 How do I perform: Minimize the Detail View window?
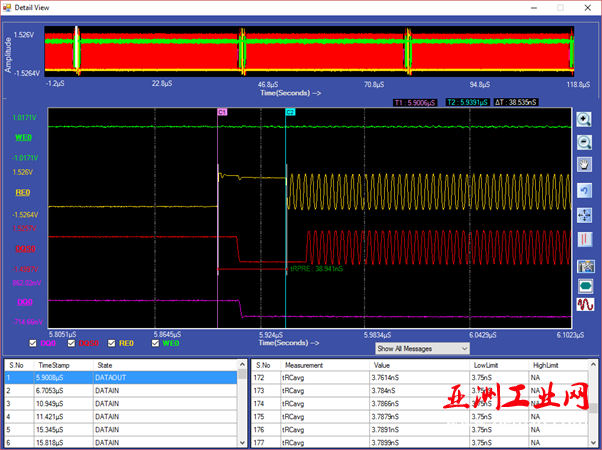[x=534, y=8]
